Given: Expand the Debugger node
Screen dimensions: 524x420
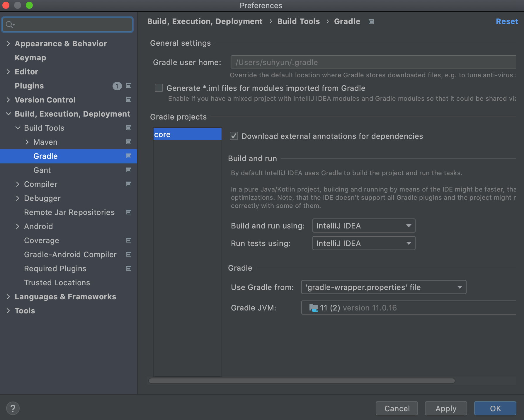Looking at the screenshot, I should pyautogui.click(x=18, y=198).
